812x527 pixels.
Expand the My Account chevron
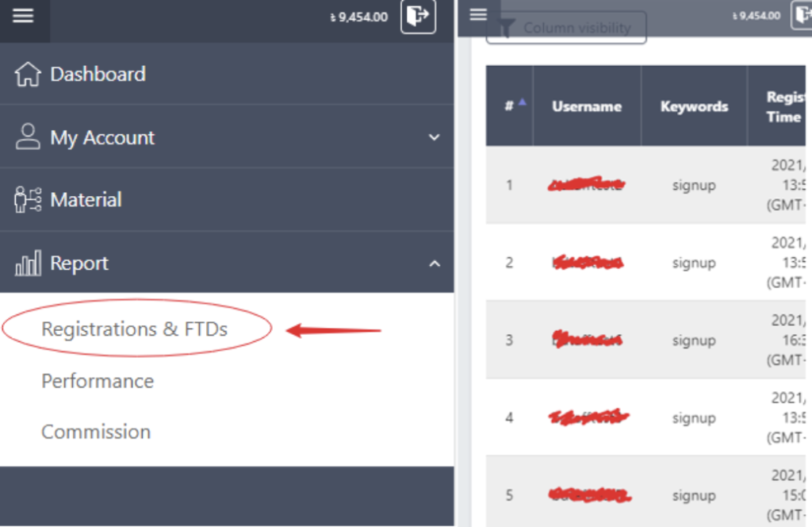(434, 137)
